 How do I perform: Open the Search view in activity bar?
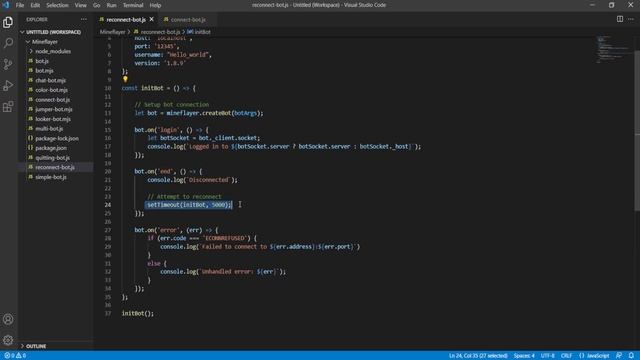pyautogui.click(x=8, y=43)
